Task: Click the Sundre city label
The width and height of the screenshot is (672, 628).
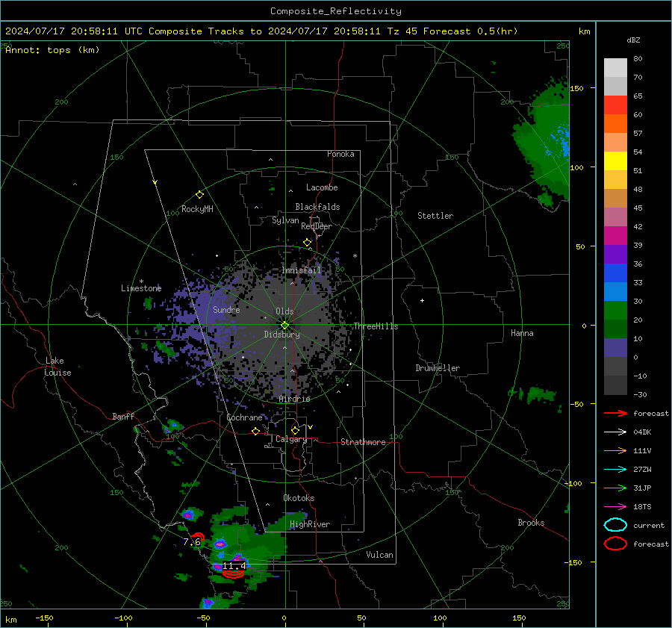Action: coord(227,310)
